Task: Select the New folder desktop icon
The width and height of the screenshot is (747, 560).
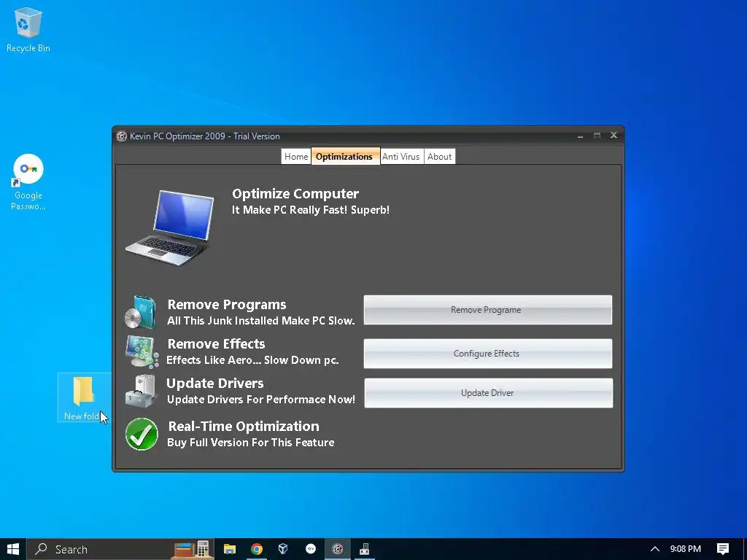Action: click(82, 398)
